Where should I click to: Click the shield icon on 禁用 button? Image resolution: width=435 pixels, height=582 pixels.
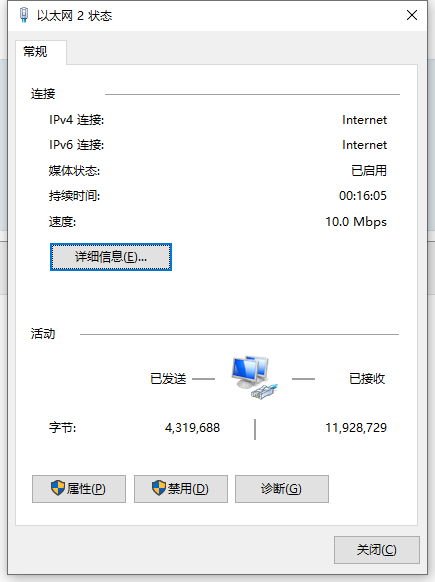pyautogui.click(x=159, y=488)
